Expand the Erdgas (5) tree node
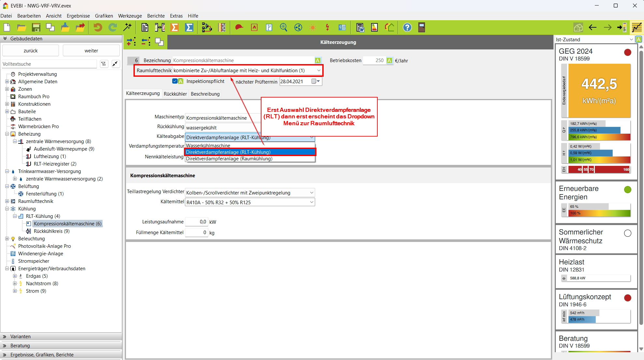Screen dimensions: 644x360 pos(15,276)
